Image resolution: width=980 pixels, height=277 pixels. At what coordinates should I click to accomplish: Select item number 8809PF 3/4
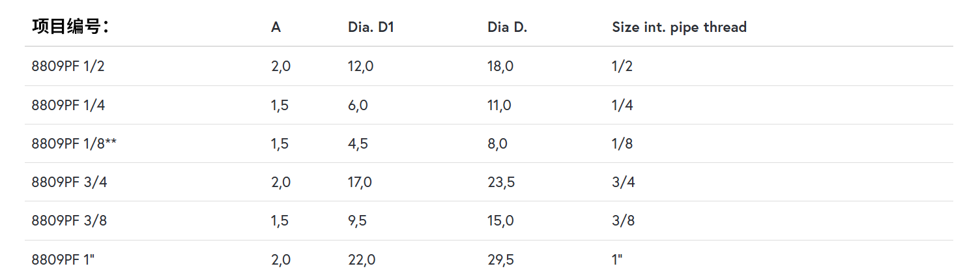point(68,182)
